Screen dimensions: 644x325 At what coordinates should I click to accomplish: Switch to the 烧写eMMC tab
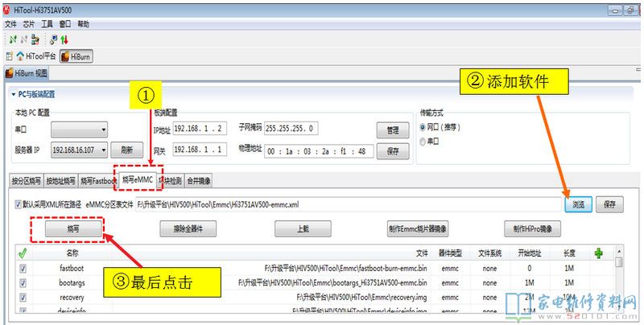coord(138,179)
